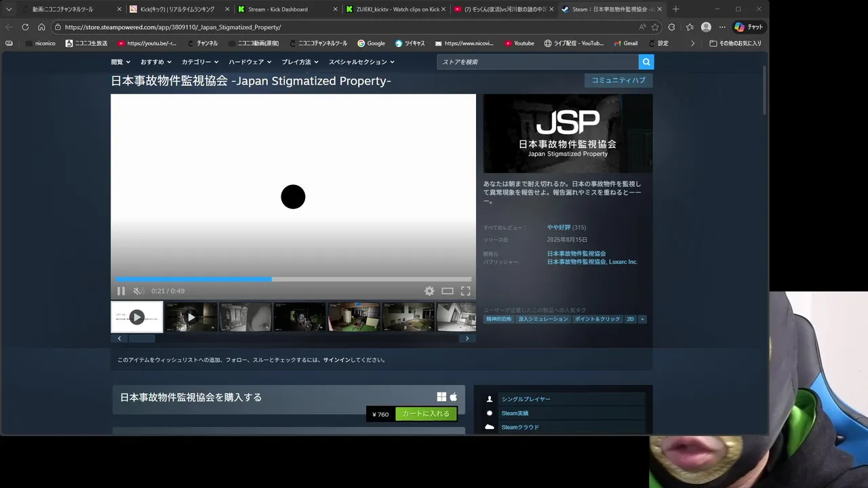This screenshot has width=868, height=488.
Task: Click the address bar URL
Action: (x=173, y=27)
